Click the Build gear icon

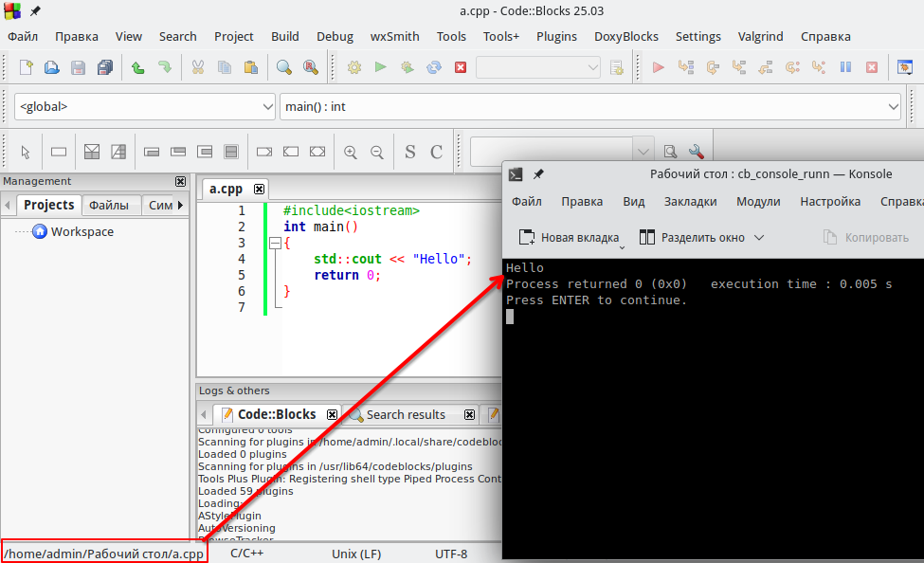(354, 67)
